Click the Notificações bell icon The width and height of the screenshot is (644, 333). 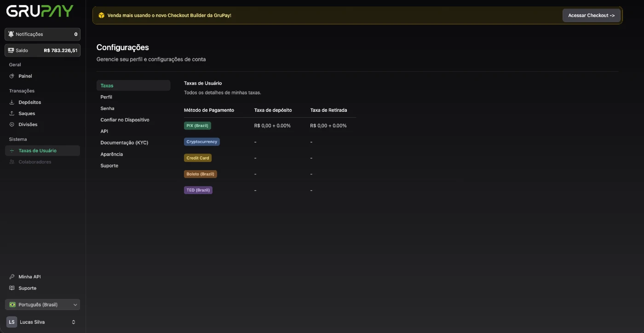click(x=11, y=34)
